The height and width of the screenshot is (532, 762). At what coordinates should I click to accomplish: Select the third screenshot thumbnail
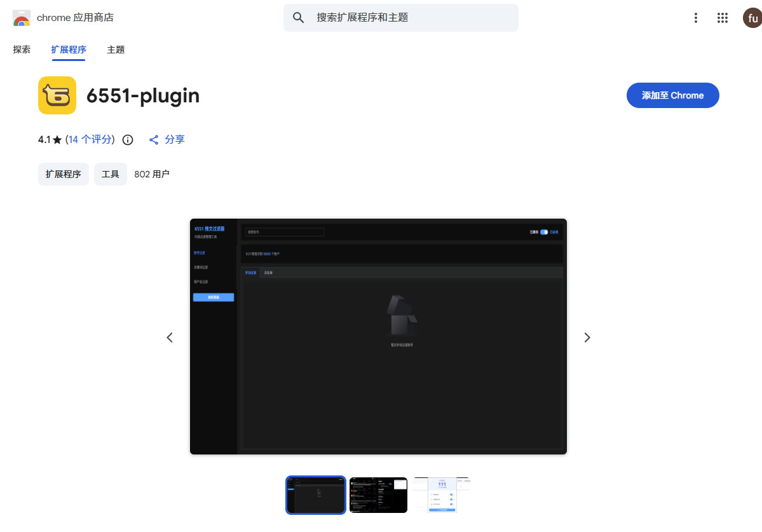pyautogui.click(x=442, y=495)
